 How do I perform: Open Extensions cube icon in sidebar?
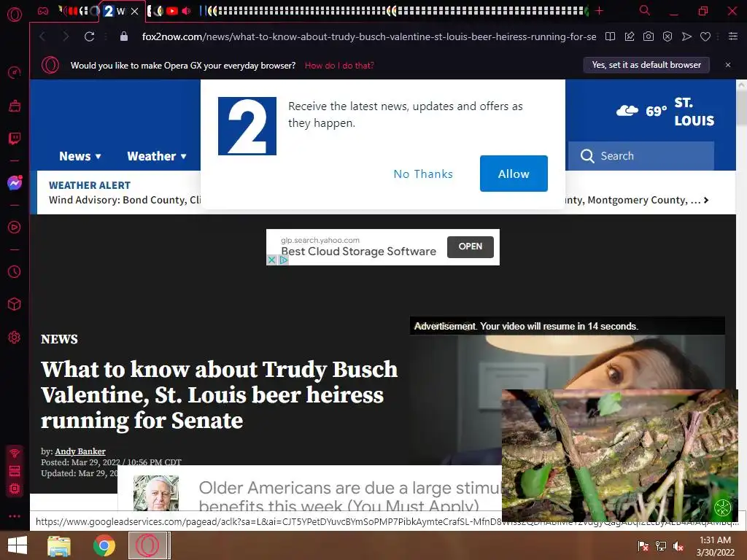coord(15,304)
